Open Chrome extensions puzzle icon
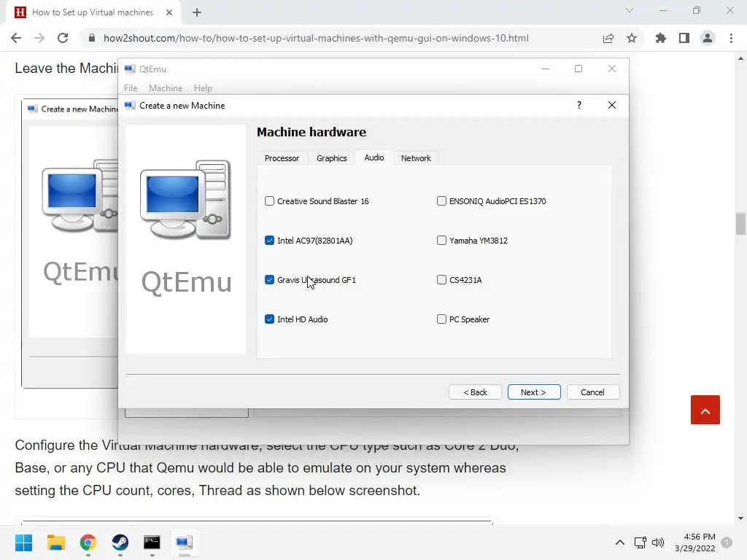This screenshot has height=560, width=747. (661, 38)
